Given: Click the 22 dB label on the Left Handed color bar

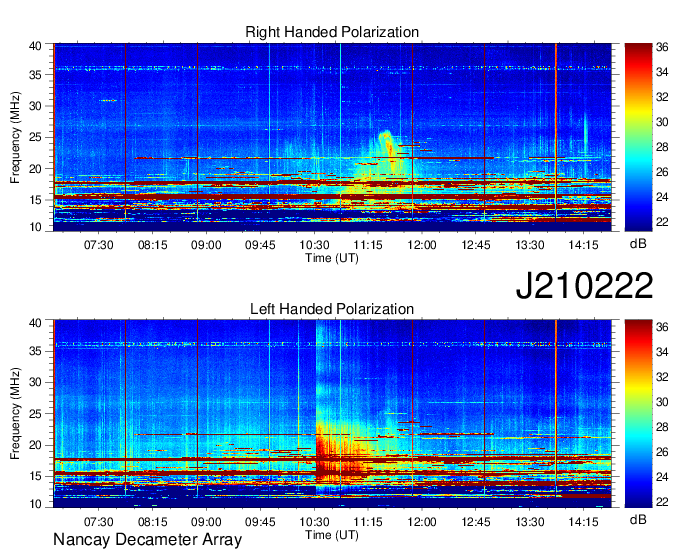Looking at the screenshot, I should click(662, 502).
